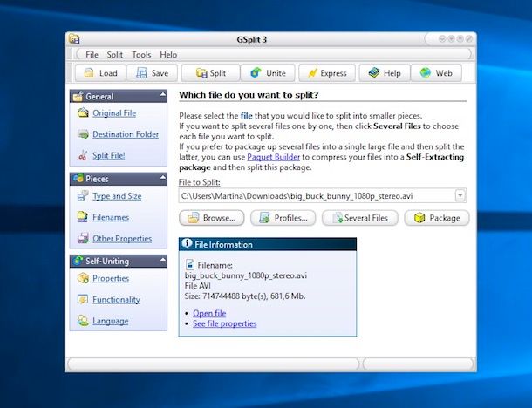Click the file icon beside Filename:
Screen dimensions: 532x408
click(190, 264)
